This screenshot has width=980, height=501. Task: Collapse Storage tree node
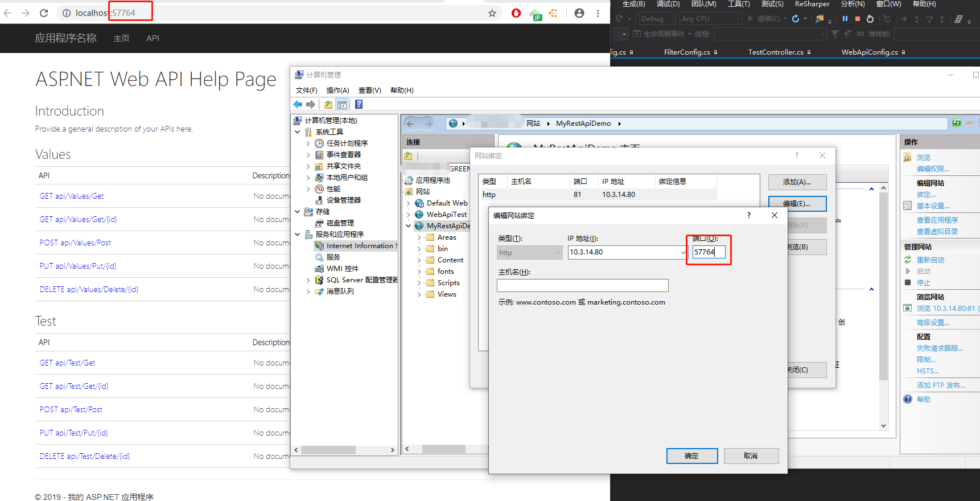pos(298,212)
